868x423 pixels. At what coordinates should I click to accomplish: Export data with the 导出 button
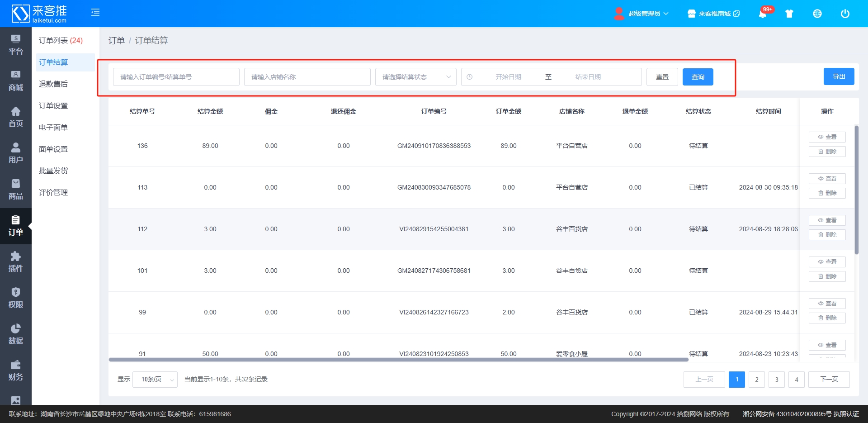click(x=839, y=76)
